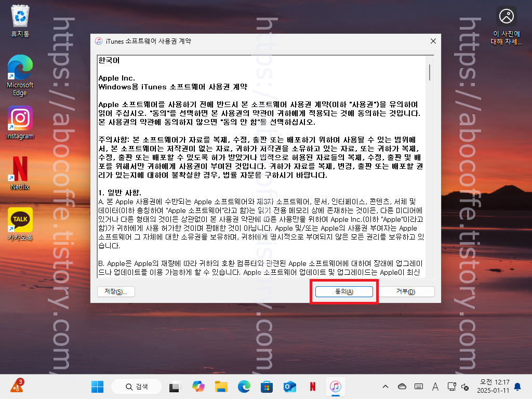Open Microsoft Store from the taskbar
This screenshot has height=399, width=532.
pos(267,387)
